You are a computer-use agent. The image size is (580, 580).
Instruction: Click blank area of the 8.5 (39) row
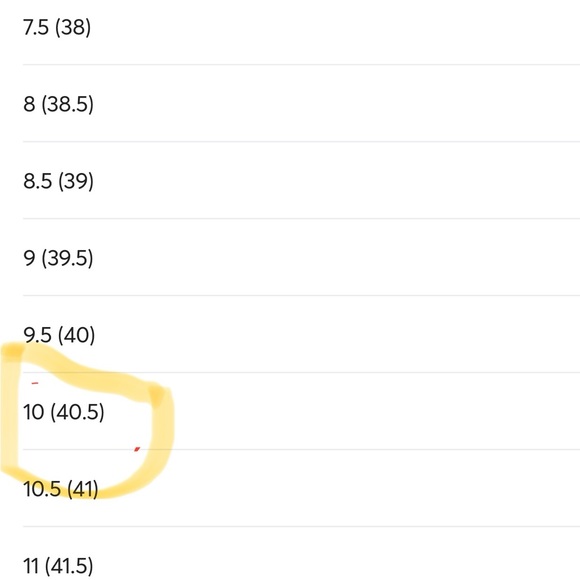[x=333, y=181]
